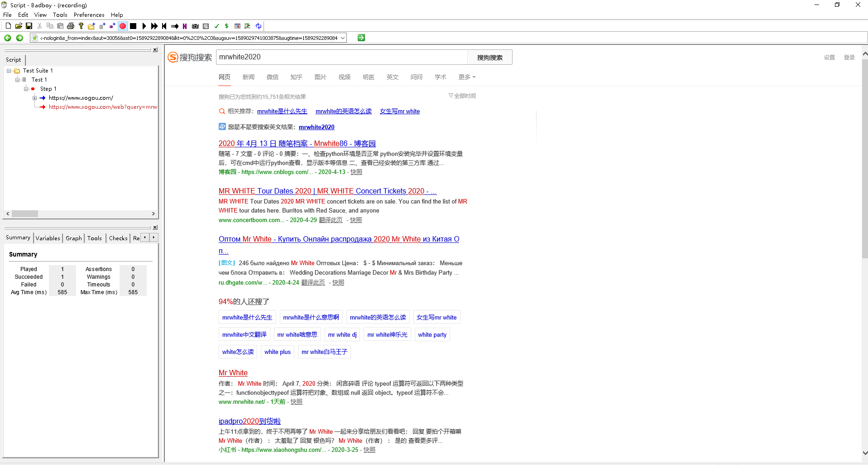868x465 pixels.
Task: Add an assertion with green checkmark
Action: 216,26
